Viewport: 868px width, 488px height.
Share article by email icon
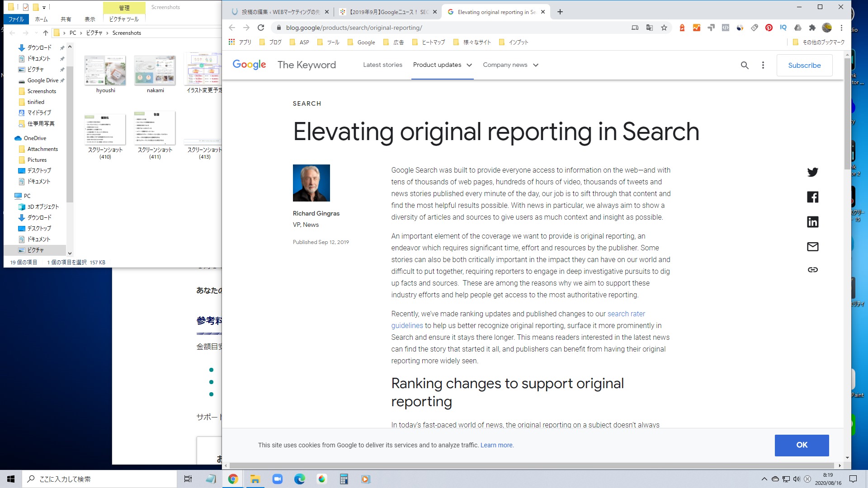pyautogui.click(x=812, y=247)
